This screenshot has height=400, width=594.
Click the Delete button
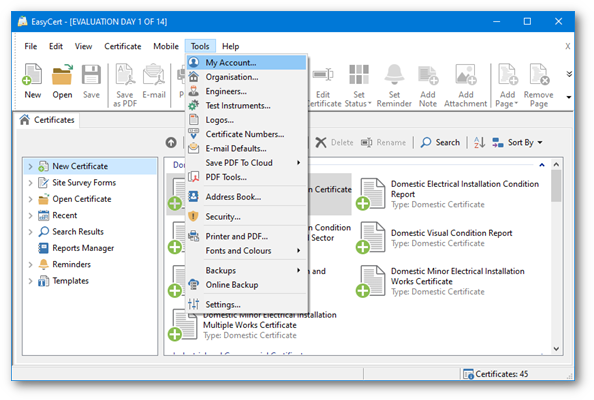click(x=335, y=142)
